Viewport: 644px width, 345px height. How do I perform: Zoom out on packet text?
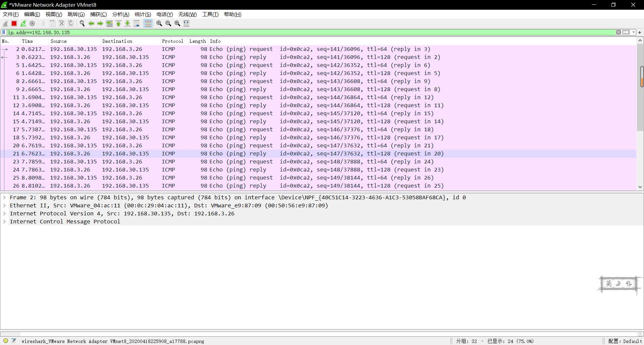(x=168, y=23)
